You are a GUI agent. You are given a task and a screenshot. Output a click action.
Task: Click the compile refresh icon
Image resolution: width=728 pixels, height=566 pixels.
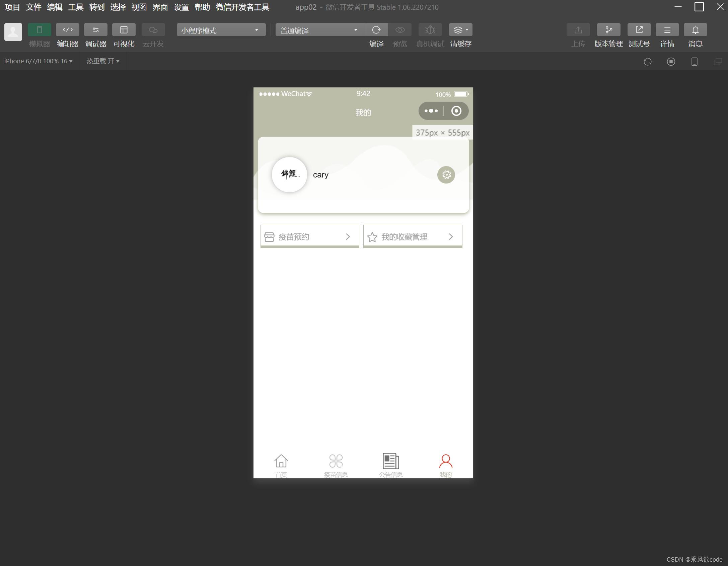tap(376, 30)
